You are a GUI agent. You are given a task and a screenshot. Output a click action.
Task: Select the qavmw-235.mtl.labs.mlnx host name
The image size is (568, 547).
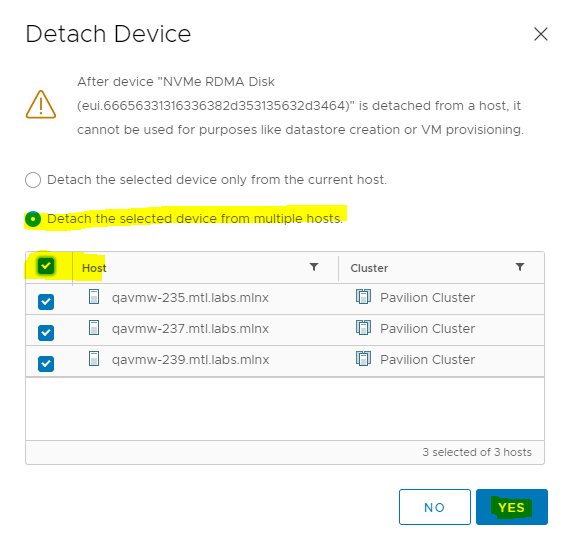point(190,298)
